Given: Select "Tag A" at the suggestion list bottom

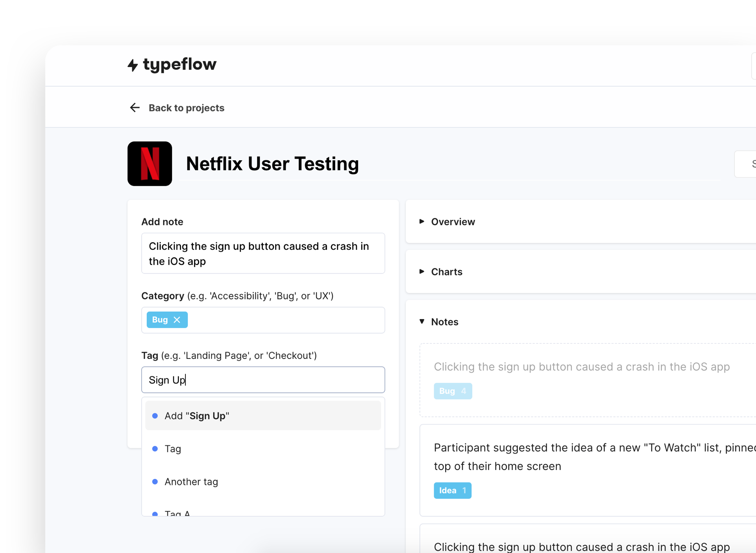Looking at the screenshot, I should [x=177, y=512].
